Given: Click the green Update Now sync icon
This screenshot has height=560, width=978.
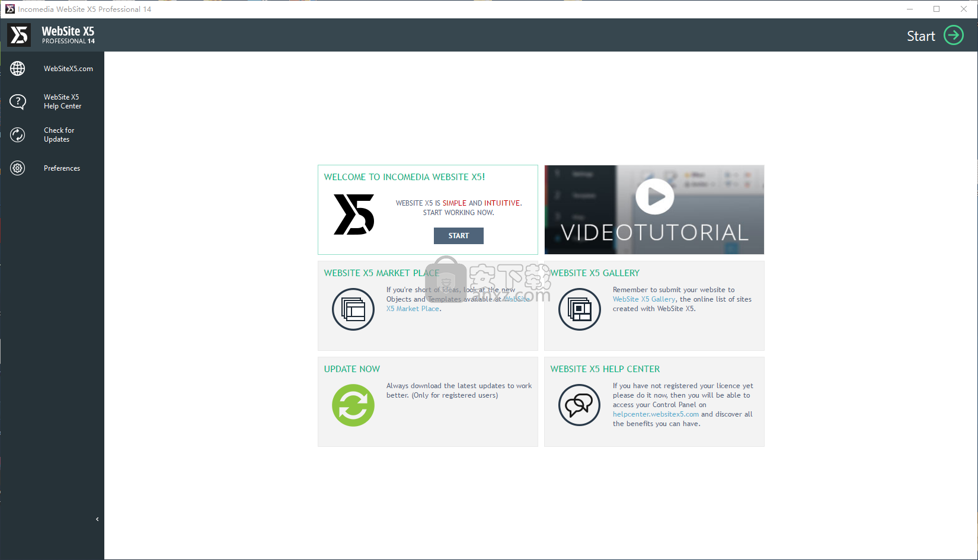Looking at the screenshot, I should point(353,405).
